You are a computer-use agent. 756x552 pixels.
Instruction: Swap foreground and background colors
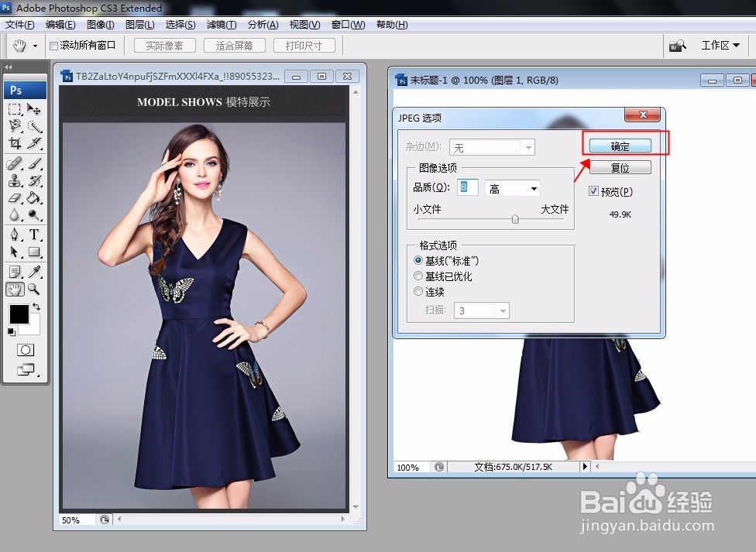click(x=36, y=307)
